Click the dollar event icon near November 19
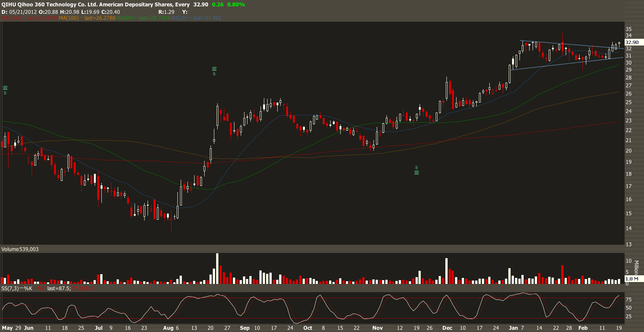Image resolution: width=644 pixels, height=332 pixels. tap(416, 167)
